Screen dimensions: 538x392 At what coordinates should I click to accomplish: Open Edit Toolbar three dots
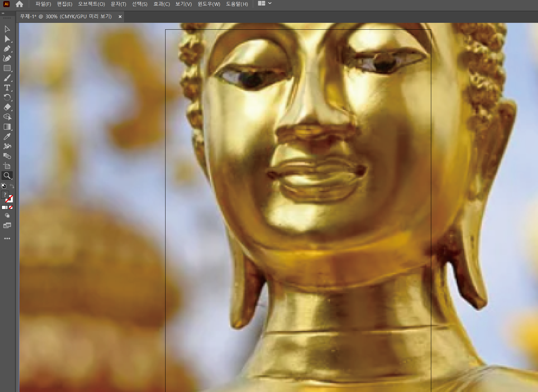7,239
